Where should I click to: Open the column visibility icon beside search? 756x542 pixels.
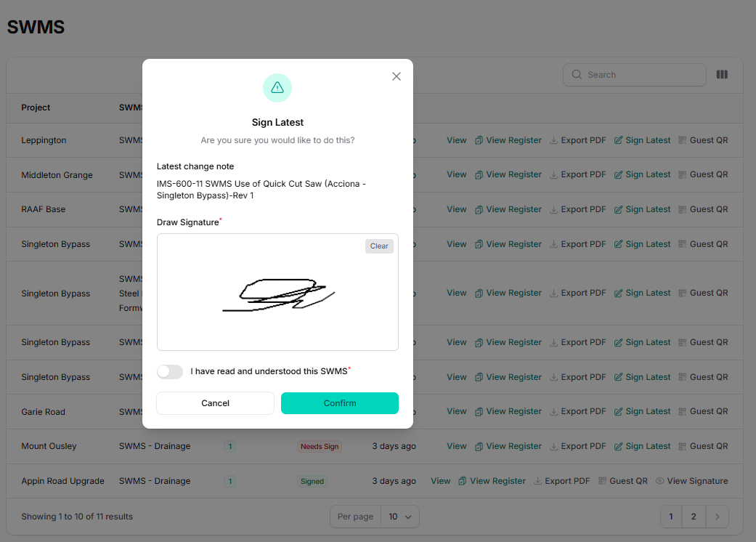coord(722,74)
